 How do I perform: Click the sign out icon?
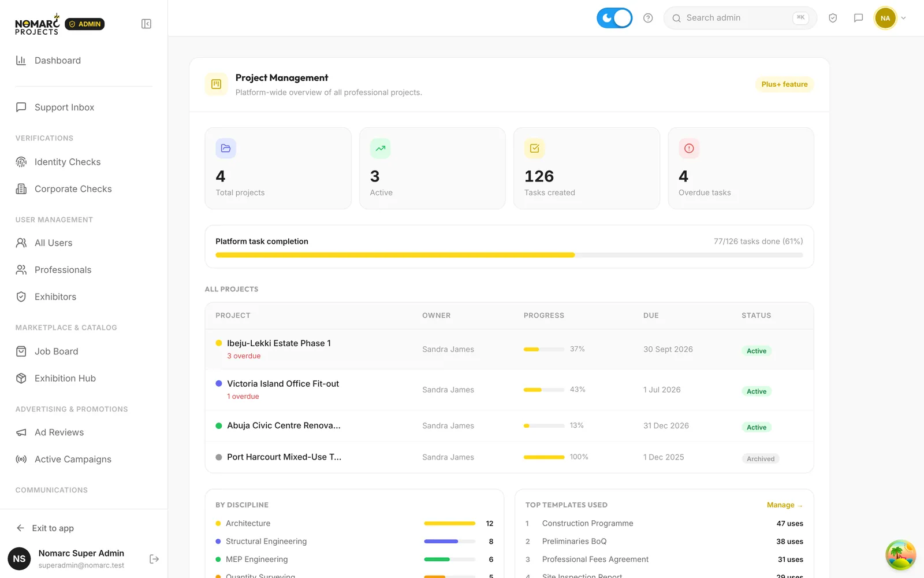pos(154,559)
